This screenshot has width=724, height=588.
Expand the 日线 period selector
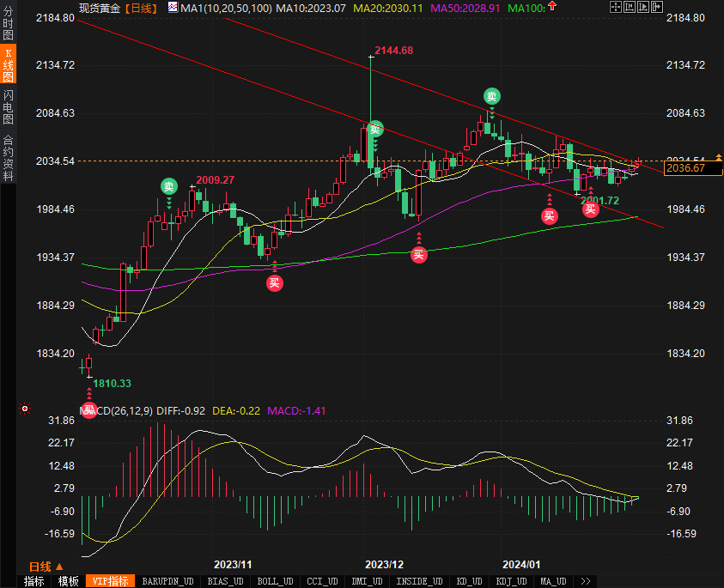point(46,567)
